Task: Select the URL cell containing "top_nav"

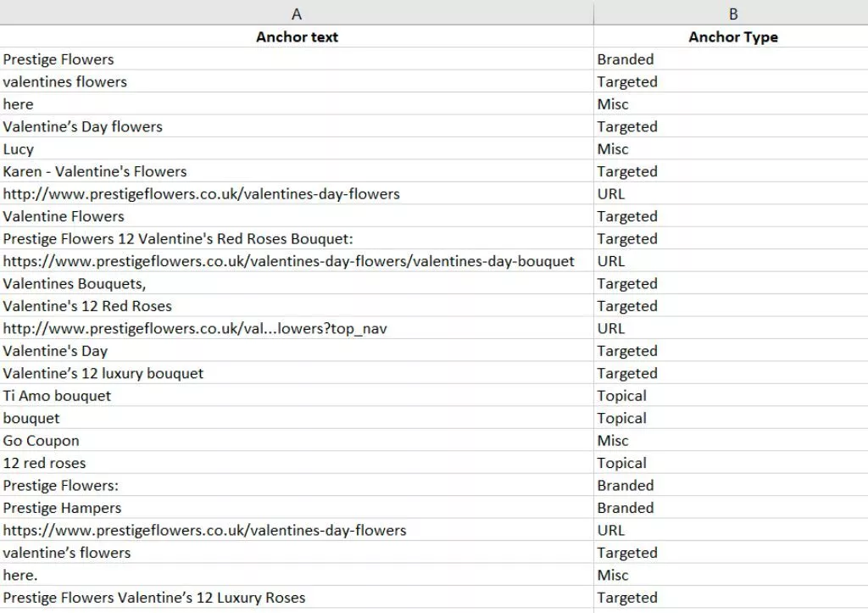Action: coord(195,328)
